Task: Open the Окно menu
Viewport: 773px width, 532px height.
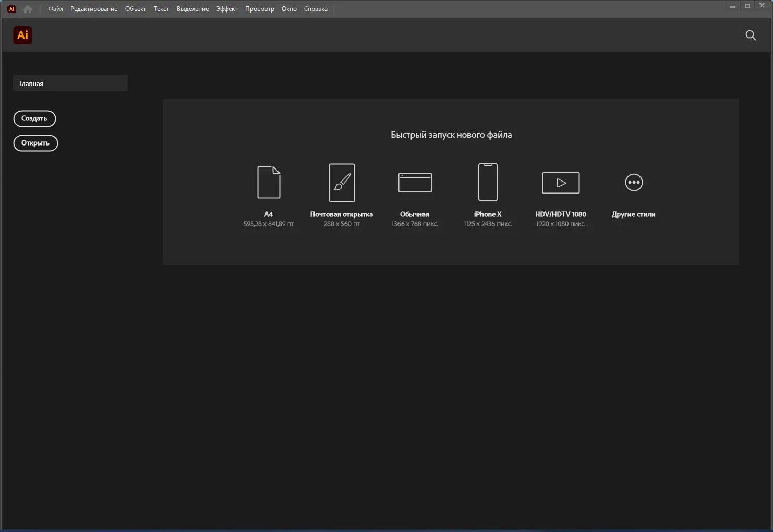Action: [289, 9]
